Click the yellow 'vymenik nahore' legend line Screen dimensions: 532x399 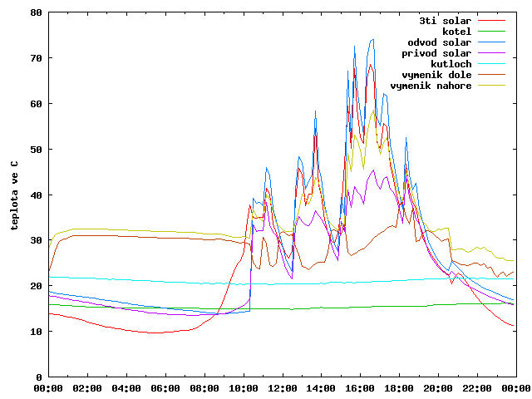point(491,86)
